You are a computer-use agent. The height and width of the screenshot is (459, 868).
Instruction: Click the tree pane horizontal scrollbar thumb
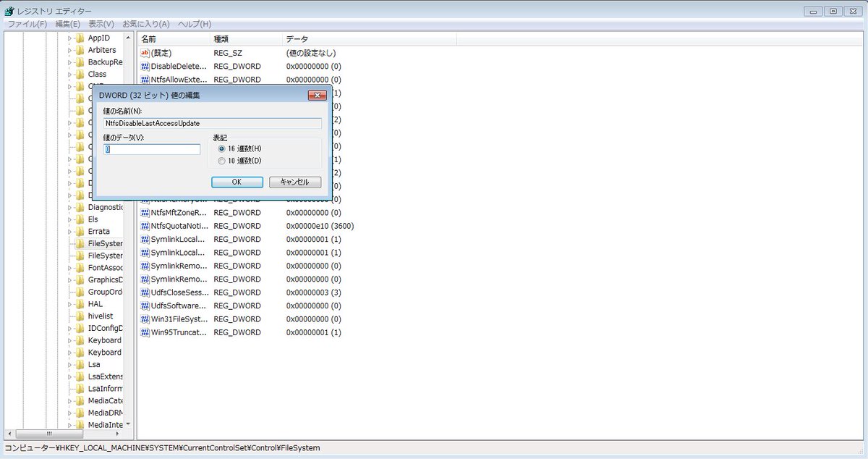tap(49, 434)
